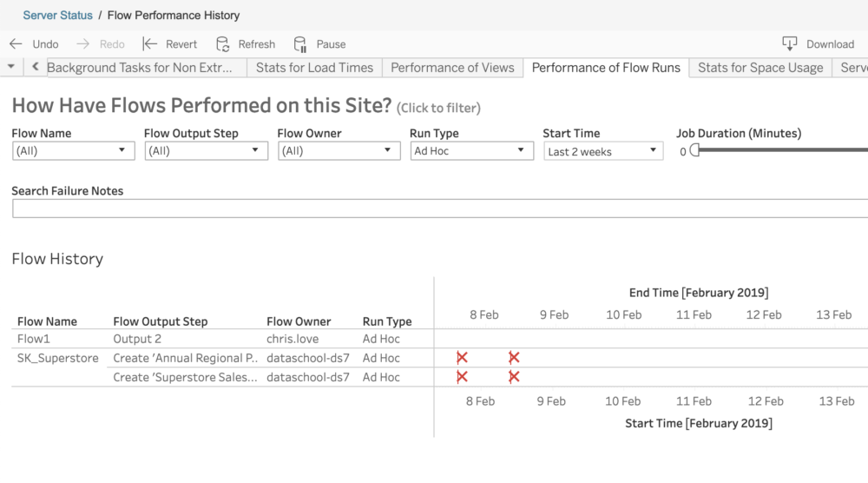Open Start Time Last 2 weeks dropdown
868x483 pixels.
tap(603, 151)
